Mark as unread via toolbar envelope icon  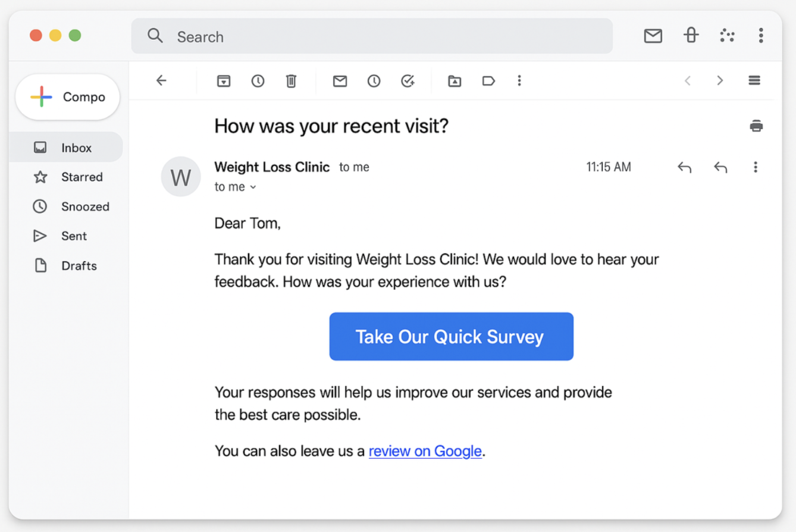[x=340, y=81]
